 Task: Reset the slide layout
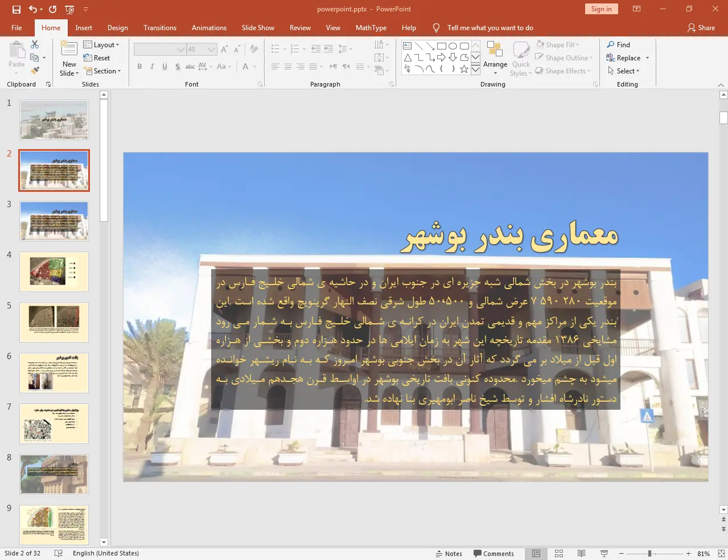pyautogui.click(x=97, y=57)
